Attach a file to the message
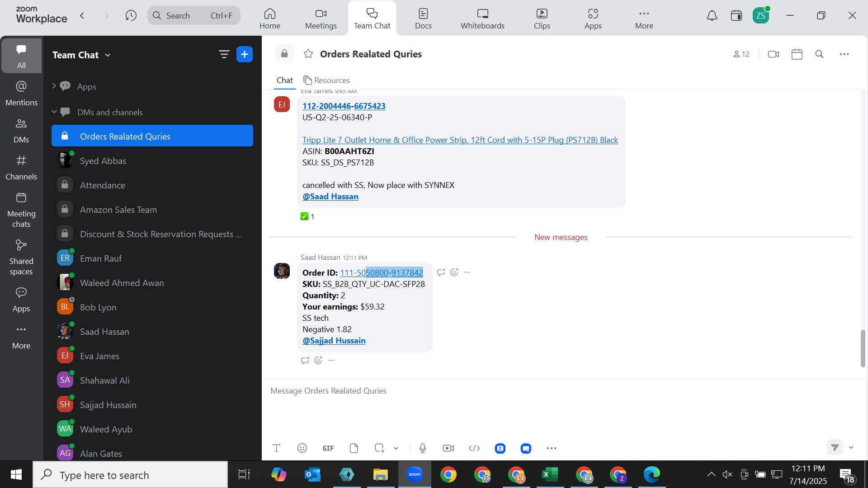The width and height of the screenshot is (868, 488). click(x=354, y=448)
